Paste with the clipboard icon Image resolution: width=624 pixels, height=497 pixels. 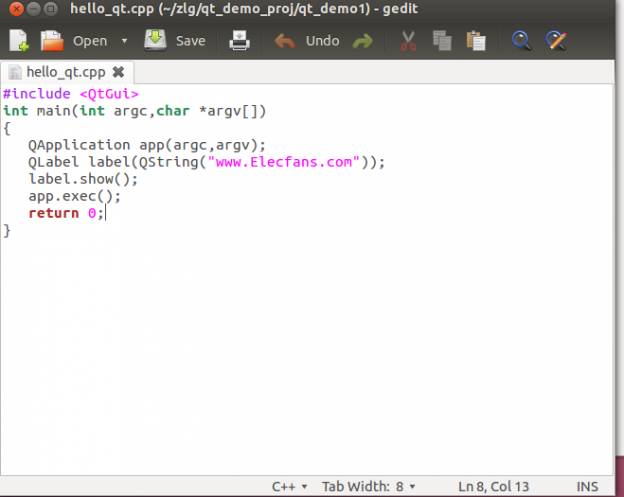click(476, 41)
